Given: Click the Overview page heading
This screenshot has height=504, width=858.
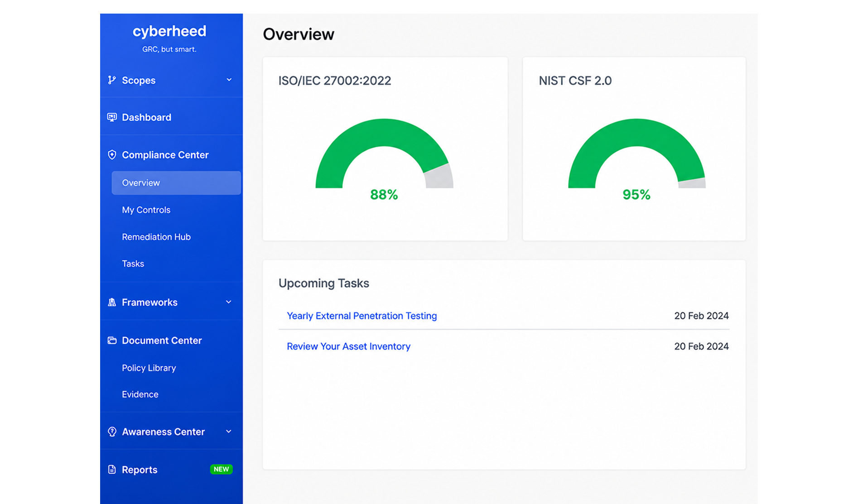Looking at the screenshot, I should point(299,34).
